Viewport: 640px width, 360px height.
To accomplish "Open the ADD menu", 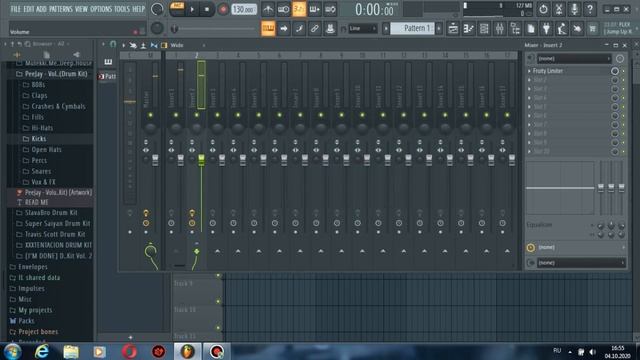I will pyautogui.click(x=41, y=9).
